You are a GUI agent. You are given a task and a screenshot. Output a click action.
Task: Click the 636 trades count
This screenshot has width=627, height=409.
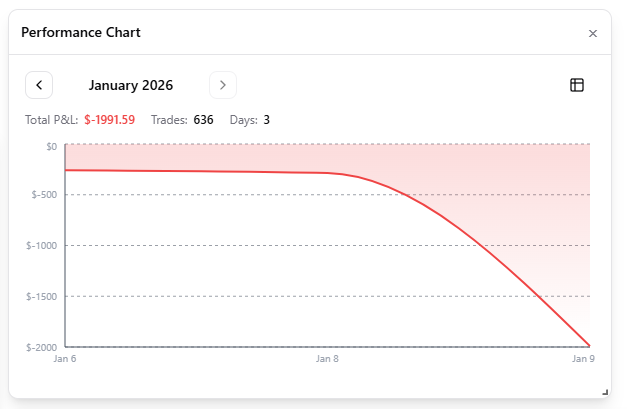click(x=204, y=120)
